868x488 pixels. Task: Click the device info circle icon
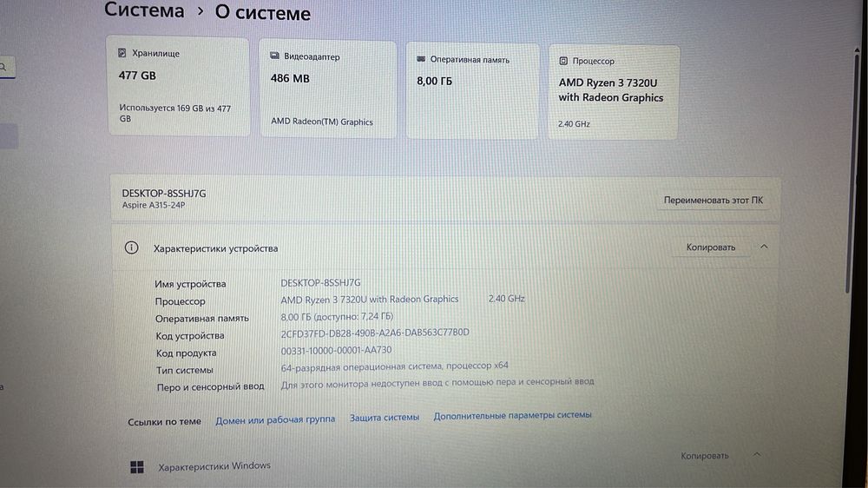[x=131, y=247]
